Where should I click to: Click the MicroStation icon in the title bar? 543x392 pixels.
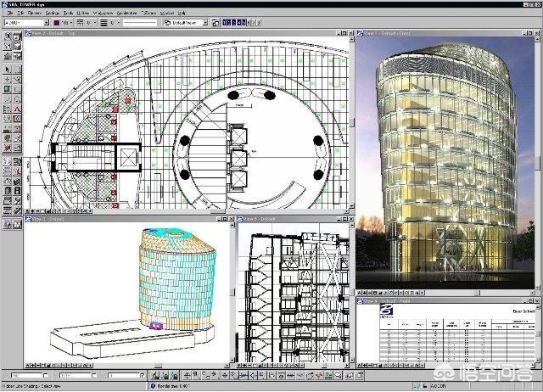pyautogui.click(x=6, y=4)
